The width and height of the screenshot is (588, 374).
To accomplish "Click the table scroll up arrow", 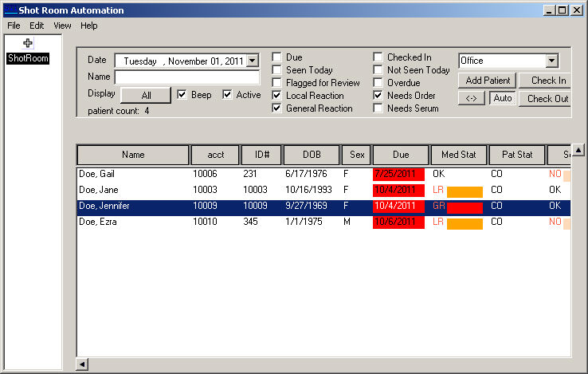I will point(578,150).
